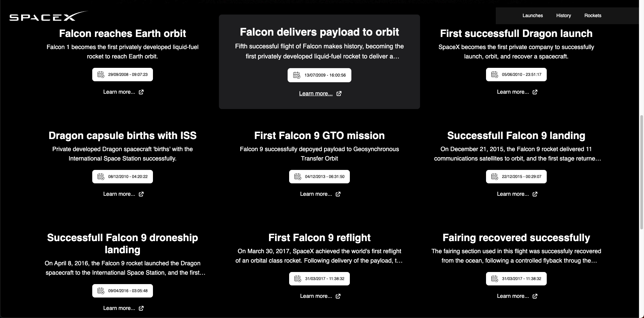Open the Launches section
Image resolution: width=644 pixels, height=318 pixels.
pos(532,15)
